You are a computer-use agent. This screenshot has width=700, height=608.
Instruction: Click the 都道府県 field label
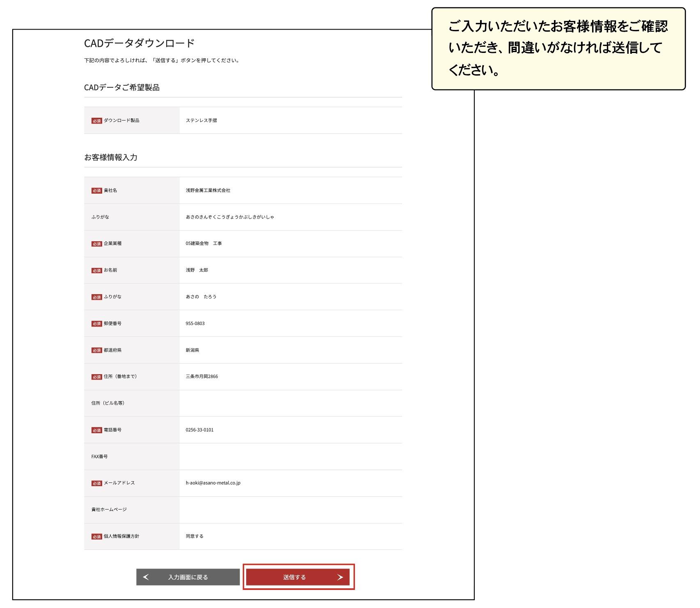pyautogui.click(x=112, y=350)
